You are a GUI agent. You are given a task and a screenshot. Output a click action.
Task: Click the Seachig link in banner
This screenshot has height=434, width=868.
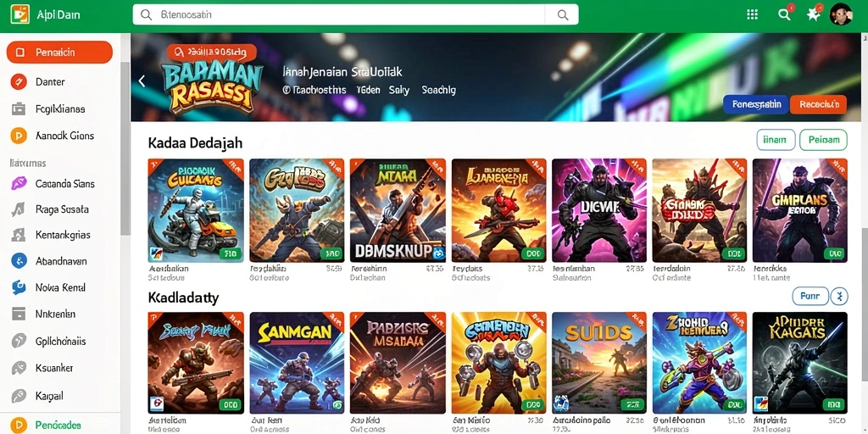[438, 90]
